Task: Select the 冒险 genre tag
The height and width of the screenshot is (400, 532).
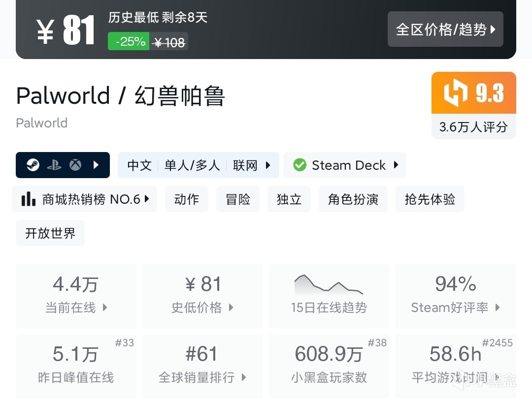Action: 238,199
